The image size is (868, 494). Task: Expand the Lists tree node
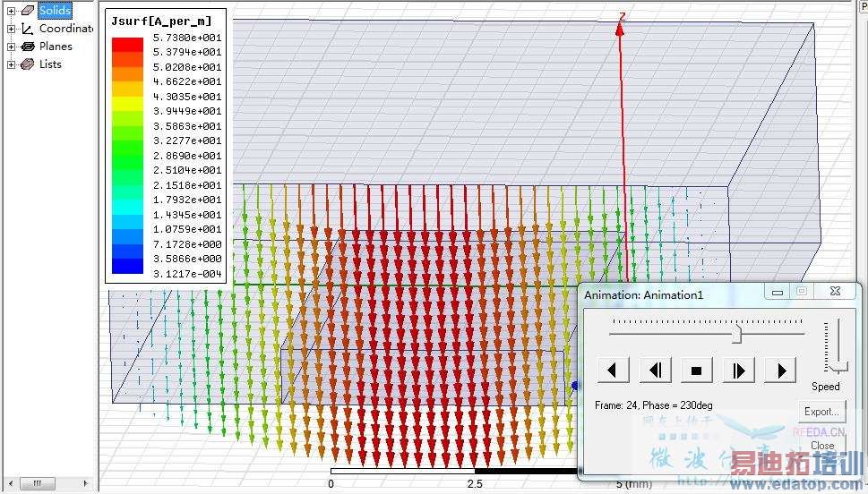(x=11, y=64)
